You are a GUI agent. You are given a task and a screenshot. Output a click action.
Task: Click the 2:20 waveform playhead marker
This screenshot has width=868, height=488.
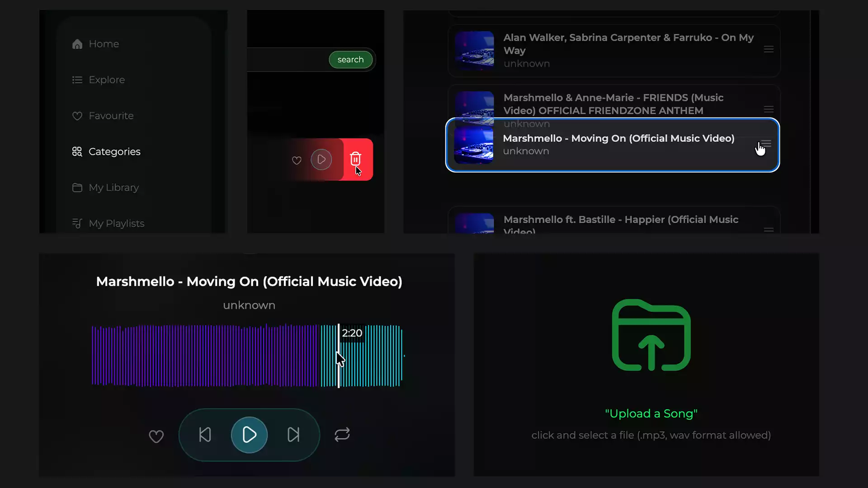coord(339,356)
